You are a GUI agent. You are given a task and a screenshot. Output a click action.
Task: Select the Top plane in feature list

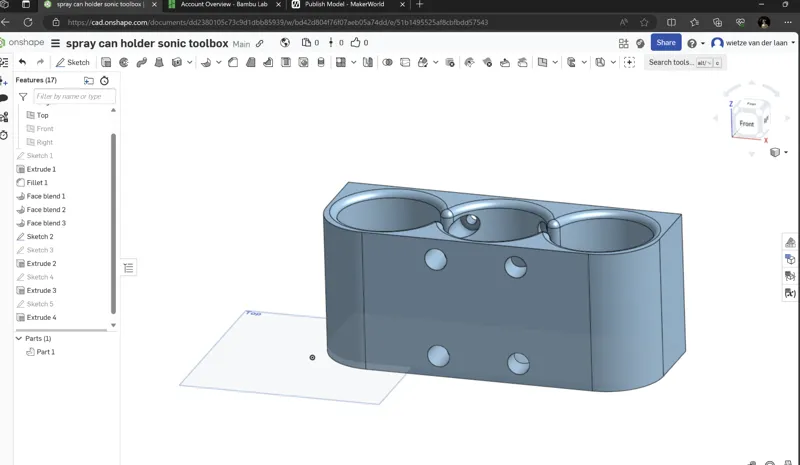coord(42,115)
